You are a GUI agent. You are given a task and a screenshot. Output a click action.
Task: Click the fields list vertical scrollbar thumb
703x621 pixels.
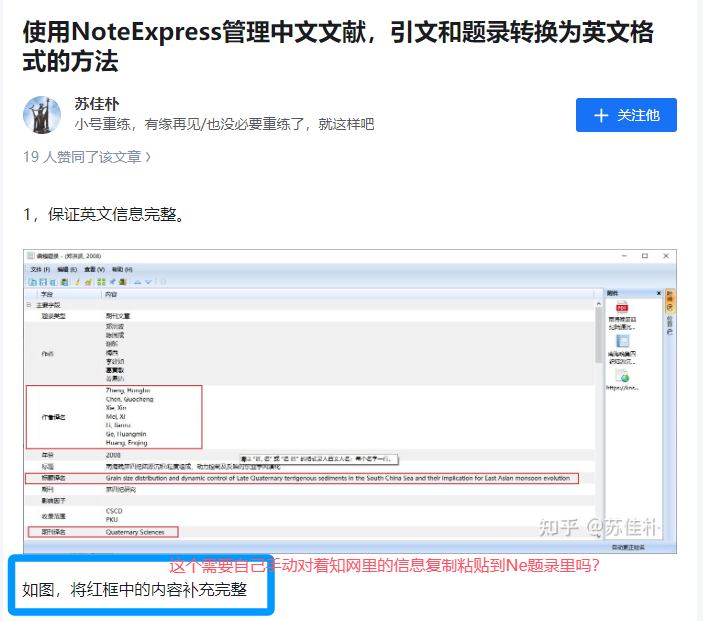[x=599, y=335]
